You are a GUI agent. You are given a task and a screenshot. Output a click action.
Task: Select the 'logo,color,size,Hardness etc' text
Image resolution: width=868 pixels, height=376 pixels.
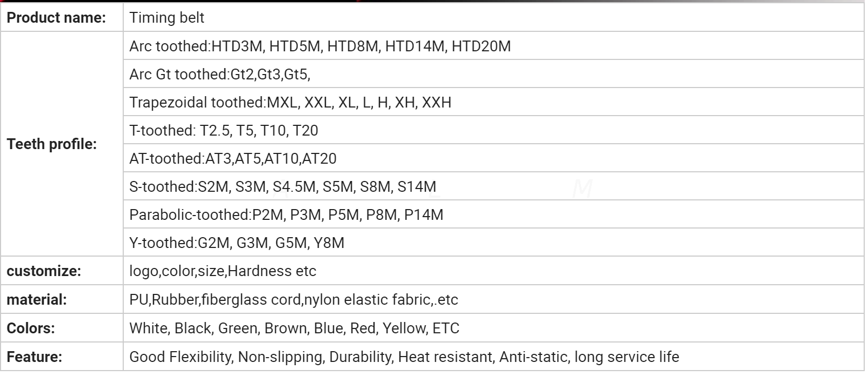(x=223, y=271)
